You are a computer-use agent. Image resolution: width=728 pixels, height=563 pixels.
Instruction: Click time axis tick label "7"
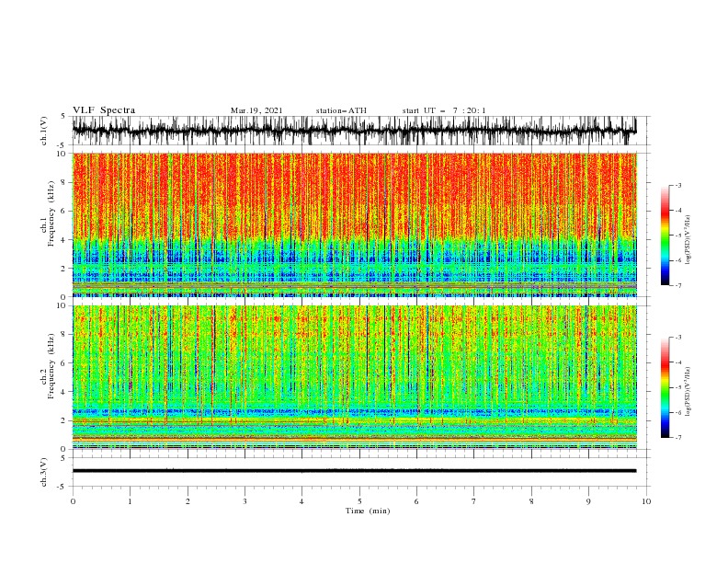point(474,501)
